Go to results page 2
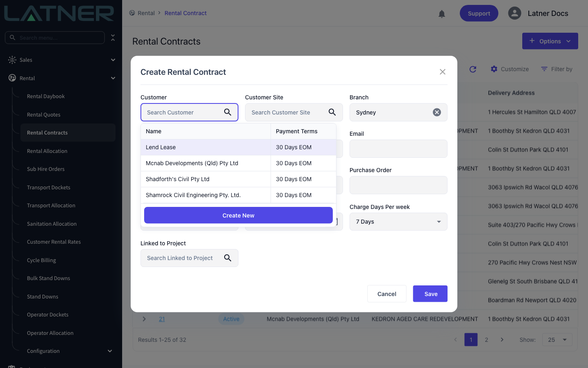The image size is (588, 368). (x=487, y=340)
